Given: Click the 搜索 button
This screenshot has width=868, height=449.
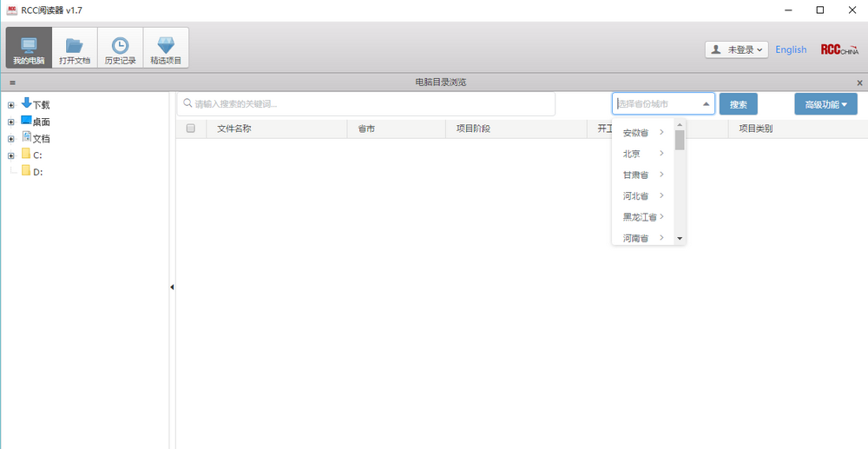Looking at the screenshot, I should click(x=738, y=104).
